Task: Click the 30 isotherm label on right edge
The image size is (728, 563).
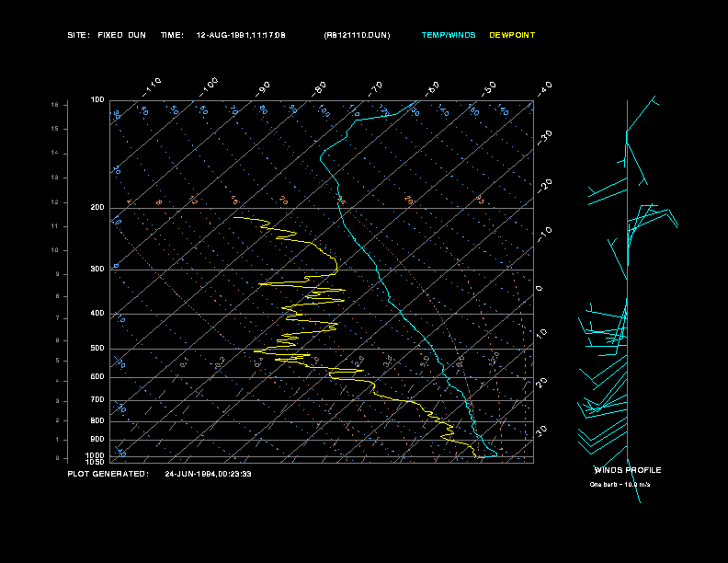Action: click(541, 431)
